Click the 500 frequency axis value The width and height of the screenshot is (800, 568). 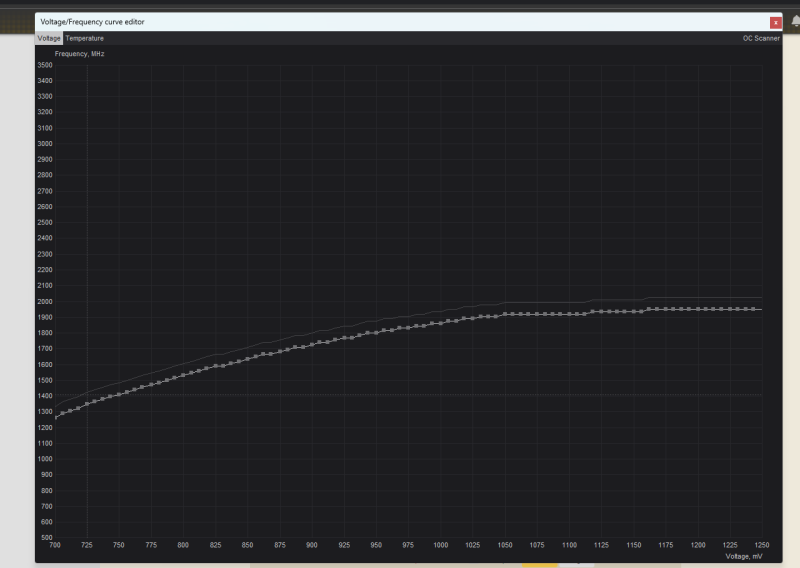[x=46, y=537]
